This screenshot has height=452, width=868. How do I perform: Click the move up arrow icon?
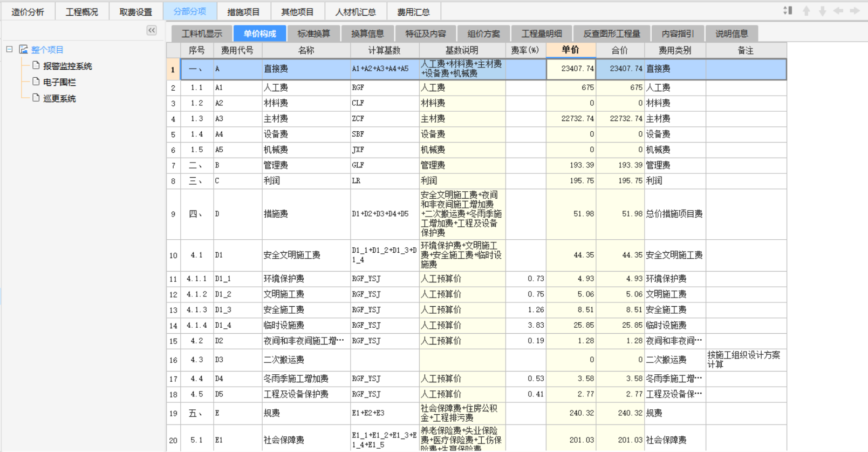click(x=806, y=11)
